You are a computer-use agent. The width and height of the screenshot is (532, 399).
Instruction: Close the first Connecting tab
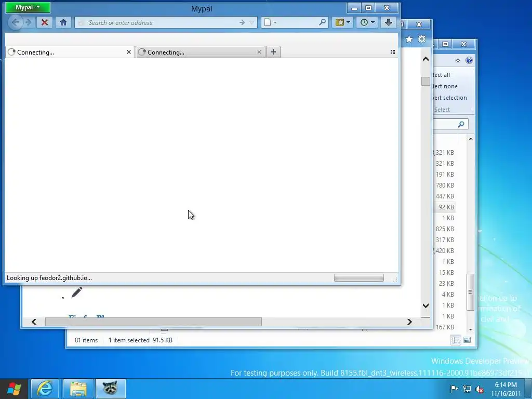[x=129, y=52]
